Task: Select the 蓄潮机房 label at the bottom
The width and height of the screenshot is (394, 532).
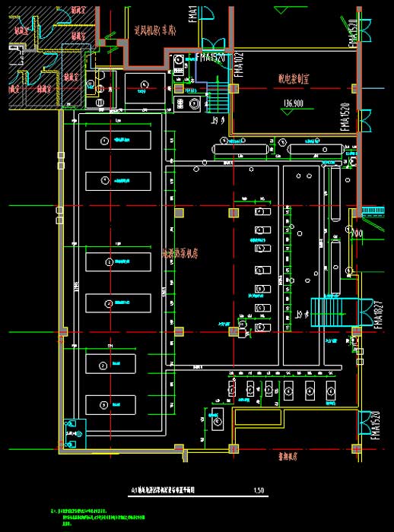Action: [288, 456]
